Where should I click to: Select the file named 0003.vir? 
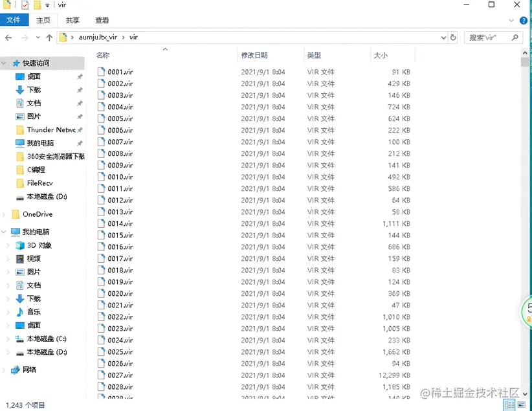[120, 95]
